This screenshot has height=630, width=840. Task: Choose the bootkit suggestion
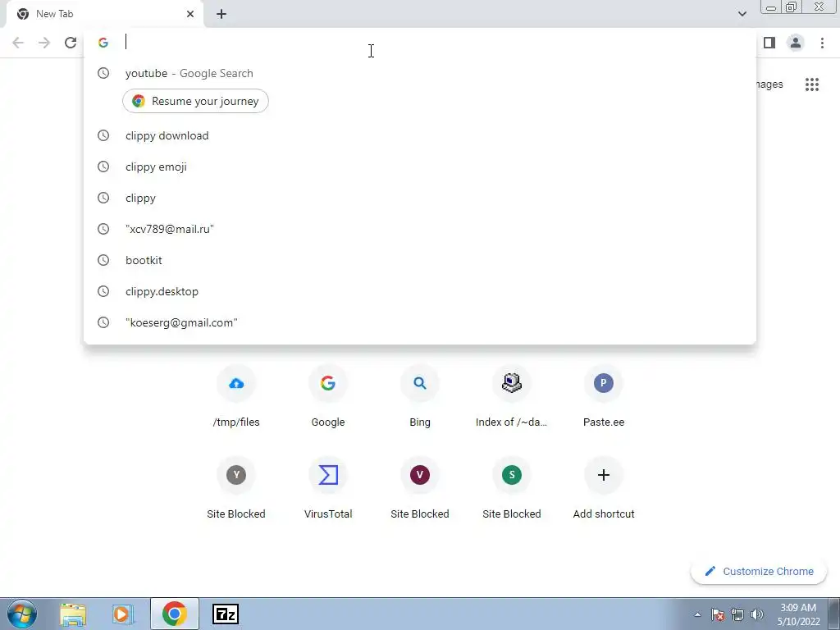pyautogui.click(x=419, y=260)
